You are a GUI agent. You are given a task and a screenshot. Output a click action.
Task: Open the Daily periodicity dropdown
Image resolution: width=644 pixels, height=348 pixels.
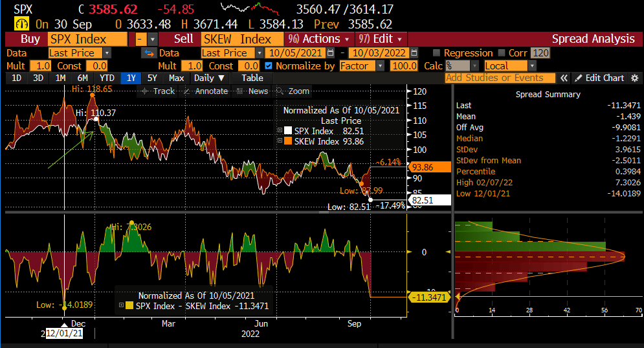(209, 78)
